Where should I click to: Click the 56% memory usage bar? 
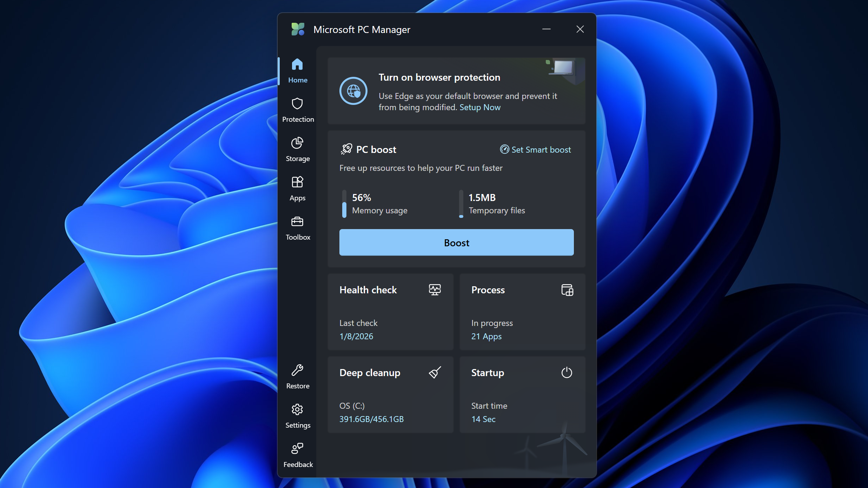click(x=344, y=204)
